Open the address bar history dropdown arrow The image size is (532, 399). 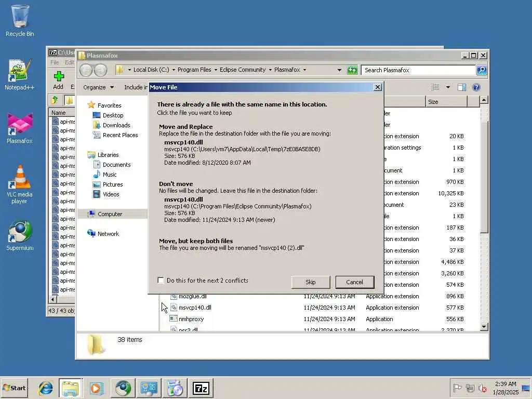click(339, 70)
